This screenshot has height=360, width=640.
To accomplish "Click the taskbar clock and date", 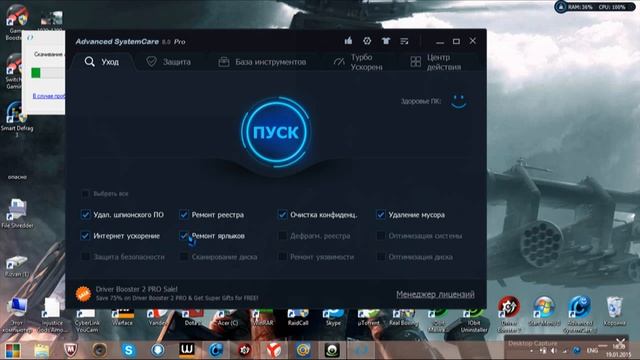I will click(x=618, y=351).
